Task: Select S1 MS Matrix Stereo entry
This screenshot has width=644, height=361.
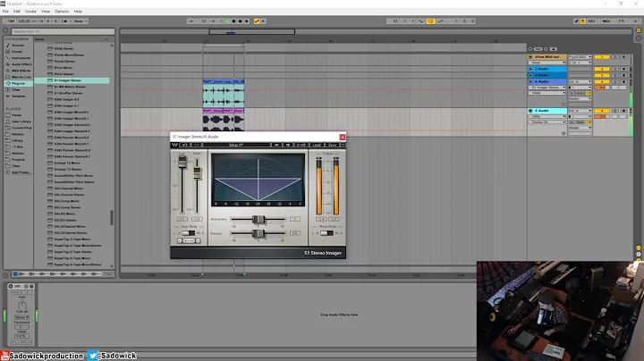Action: tap(70, 87)
